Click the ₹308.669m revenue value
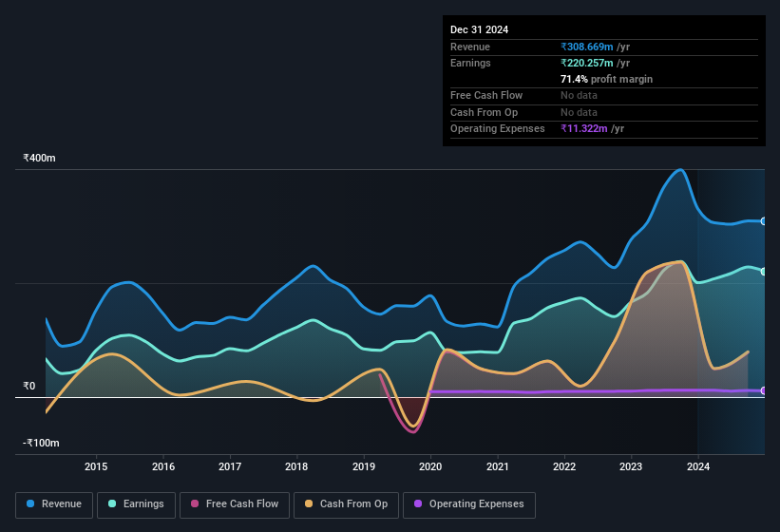Screen dimensions: 780x532 (x=586, y=47)
